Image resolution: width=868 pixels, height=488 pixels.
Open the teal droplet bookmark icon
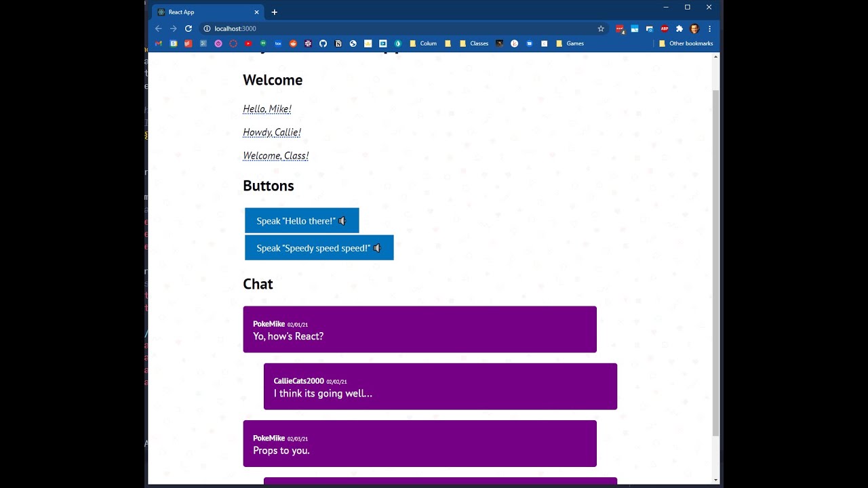397,43
